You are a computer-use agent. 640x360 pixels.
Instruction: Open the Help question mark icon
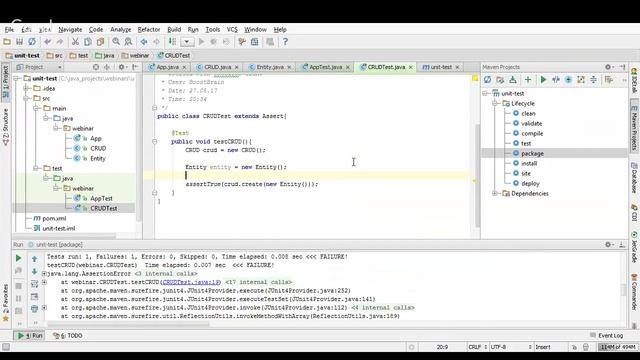pyautogui.click(x=285, y=42)
